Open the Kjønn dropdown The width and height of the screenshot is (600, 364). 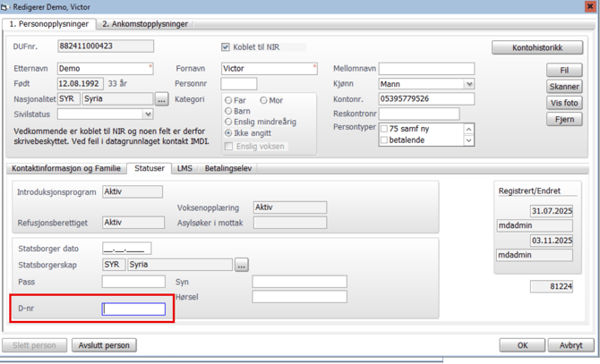(468, 84)
